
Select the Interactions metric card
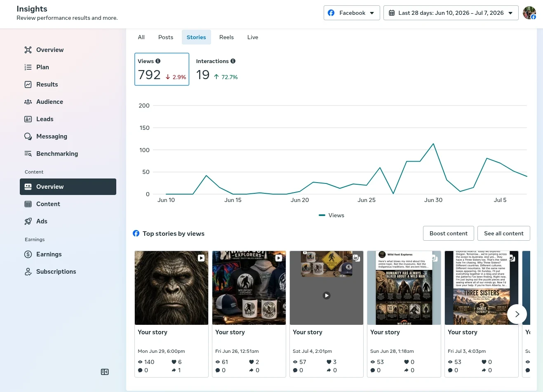pos(217,69)
